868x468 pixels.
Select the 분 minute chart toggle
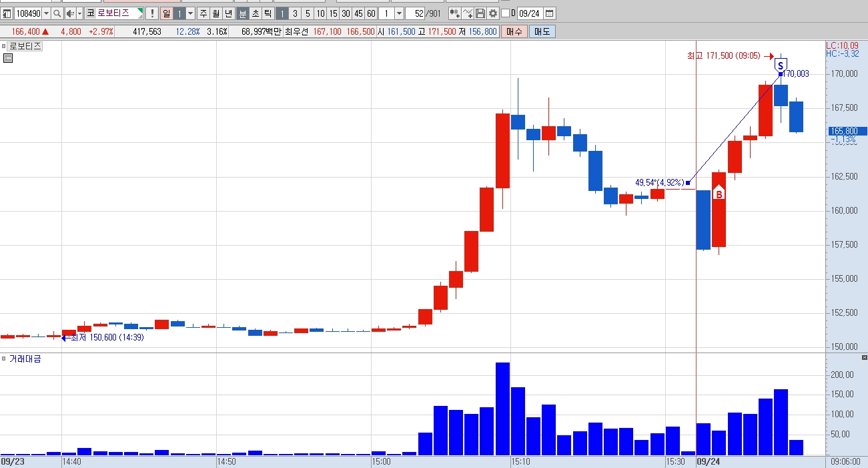(x=243, y=13)
